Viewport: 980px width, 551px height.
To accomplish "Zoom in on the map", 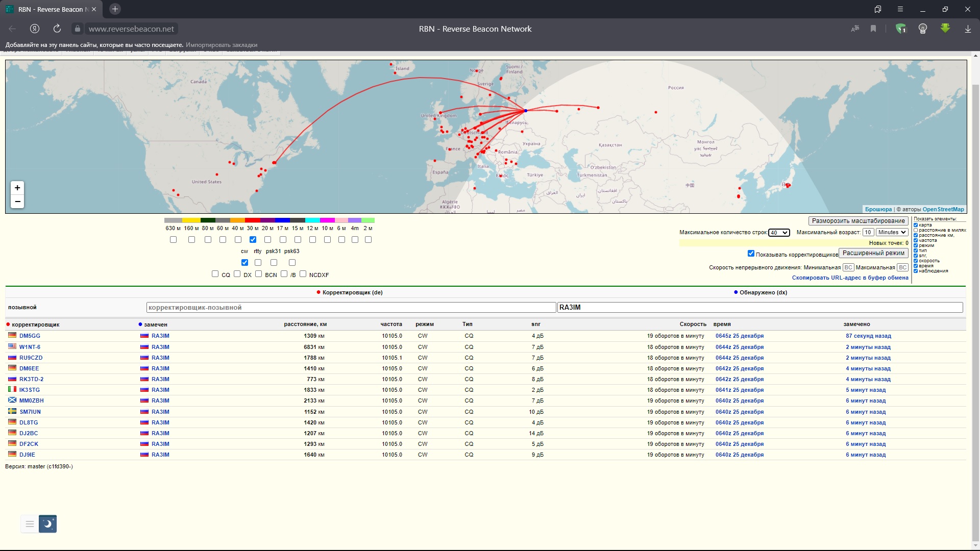I will [x=17, y=188].
